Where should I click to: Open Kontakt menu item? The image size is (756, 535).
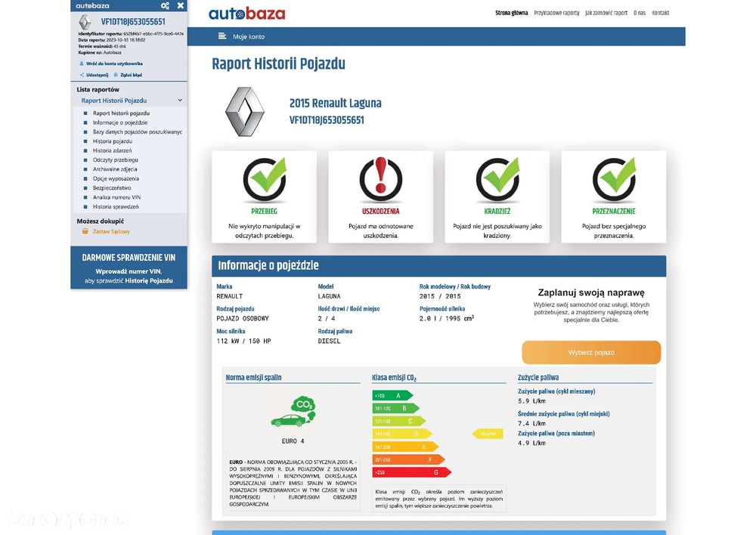[x=661, y=13]
